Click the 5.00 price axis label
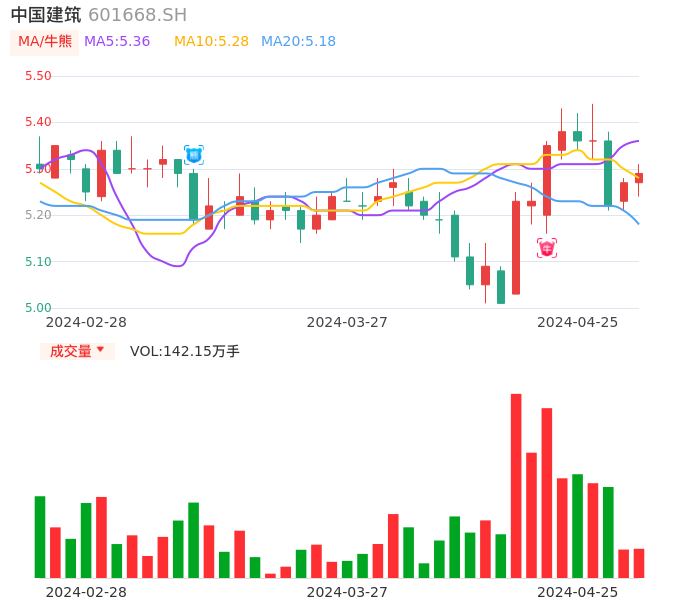The width and height of the screenshot is (686, 606). [38, 308]
